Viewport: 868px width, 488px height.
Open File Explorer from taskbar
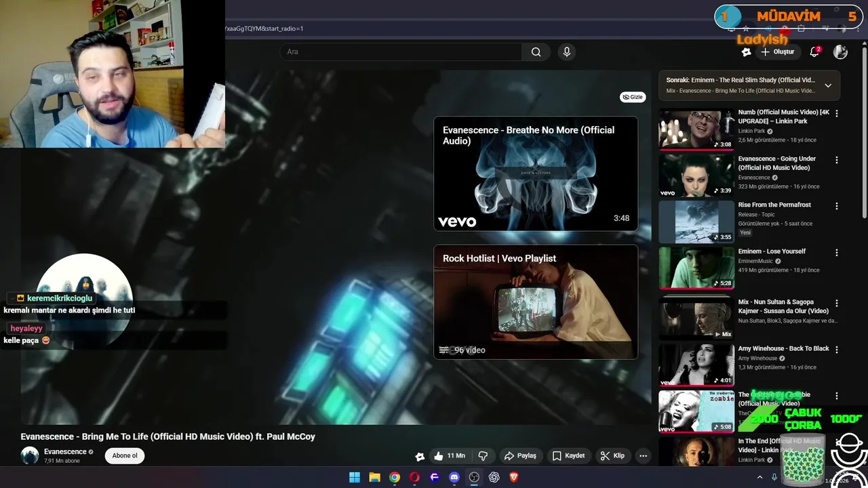374,477
